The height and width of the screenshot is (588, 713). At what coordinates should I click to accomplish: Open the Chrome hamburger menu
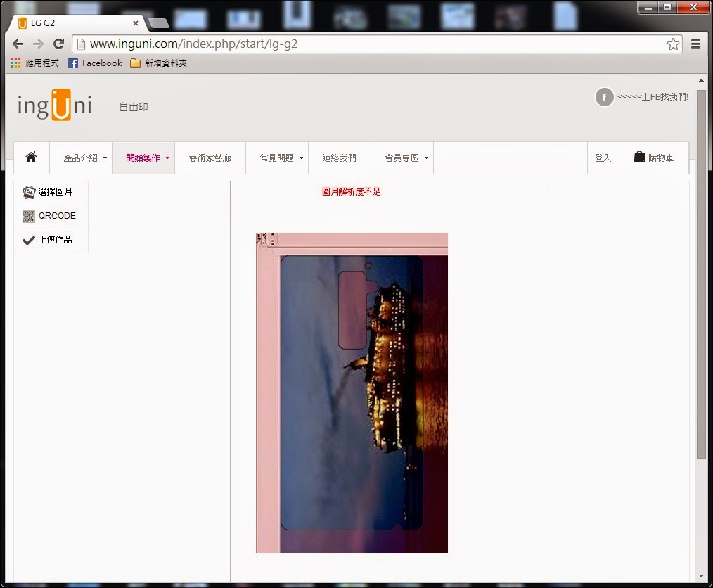tap(695, 44)
